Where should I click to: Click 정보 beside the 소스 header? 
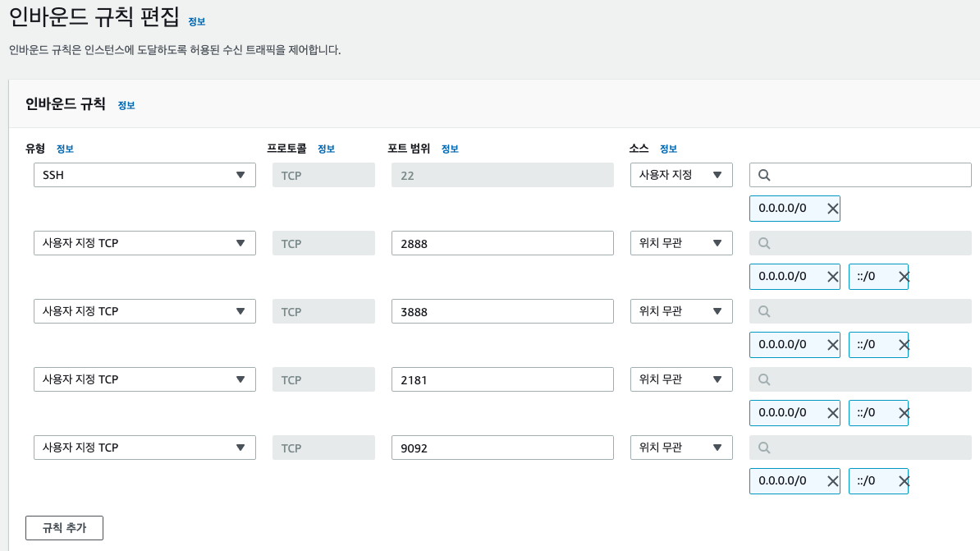(x=668, y=149)
